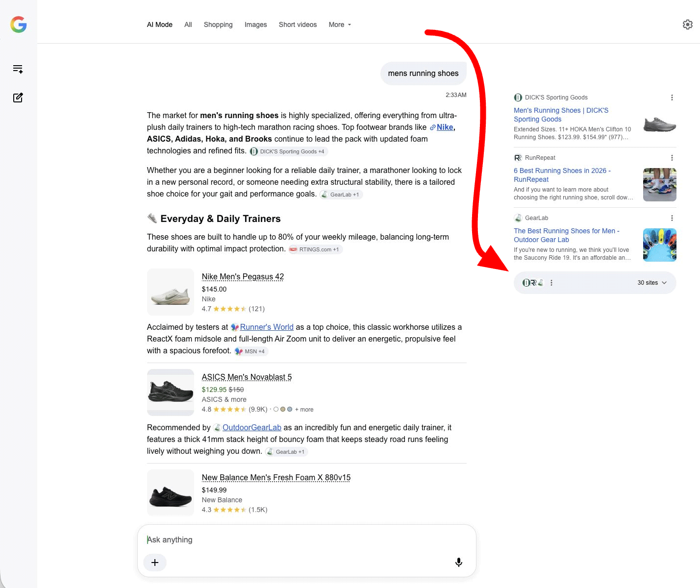Viewport: 700px width, 588px height.
Task: Open Men's Running Shoes DICK'S Sporting Goods result
Action: 561,115
